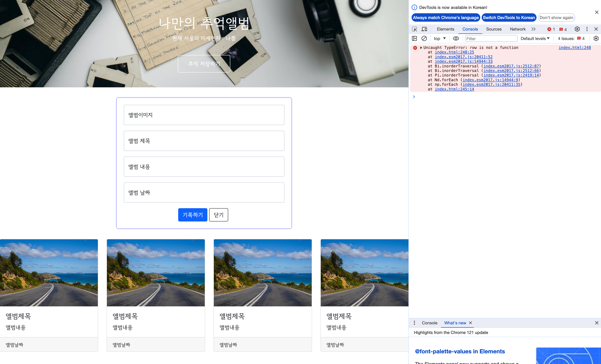Switch to the Sources tab

[x=494, y=29]
